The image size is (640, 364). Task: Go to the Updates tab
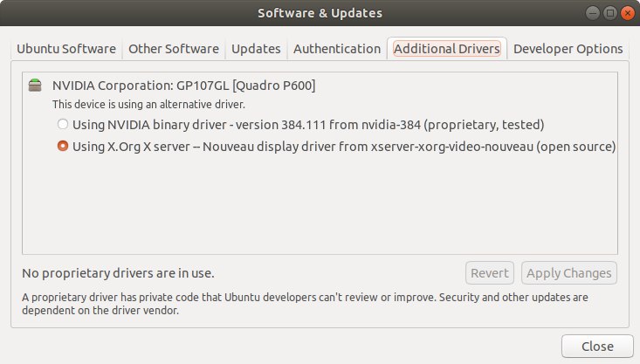[x=256, y=49]
